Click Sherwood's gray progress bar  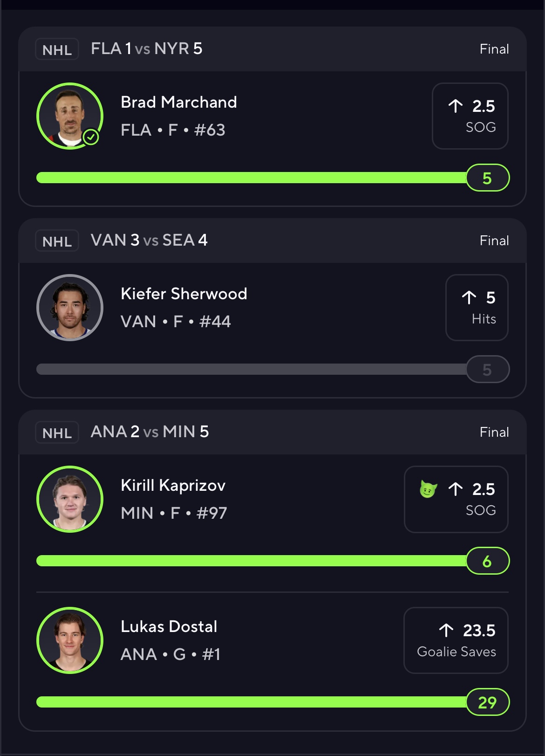coord(252,369)
